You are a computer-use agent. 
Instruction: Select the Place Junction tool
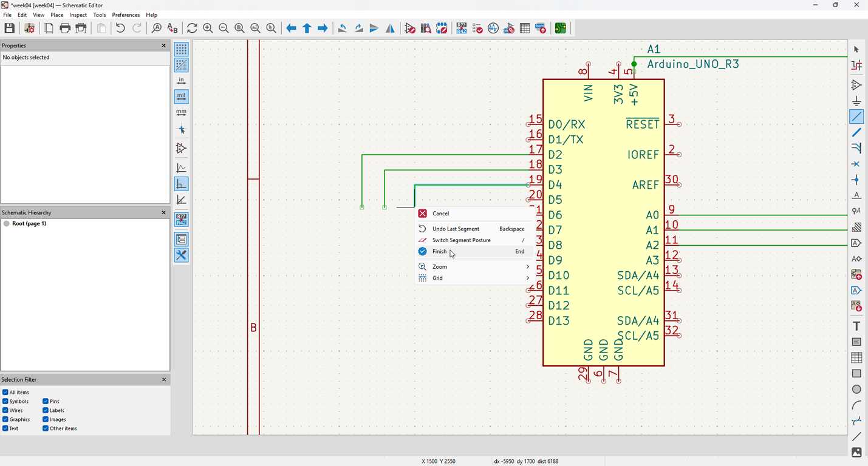pyautogui.click(x=856, y=180)
